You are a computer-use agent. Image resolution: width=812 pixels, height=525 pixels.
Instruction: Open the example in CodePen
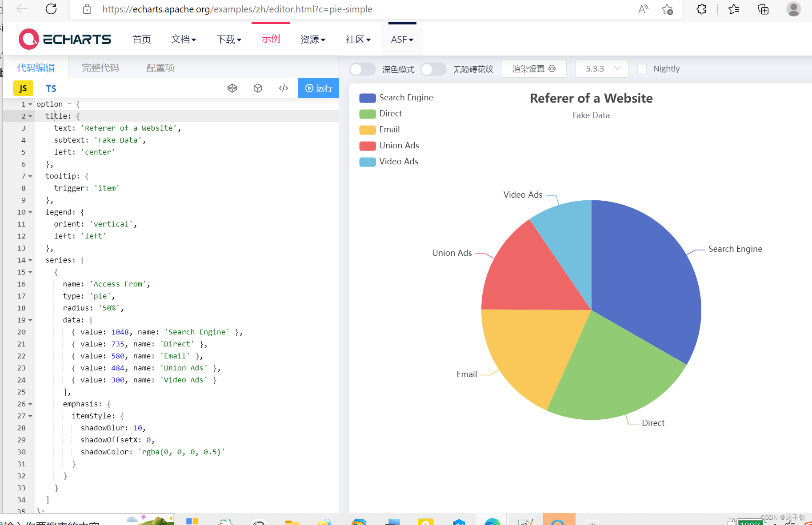click(232, 88)
